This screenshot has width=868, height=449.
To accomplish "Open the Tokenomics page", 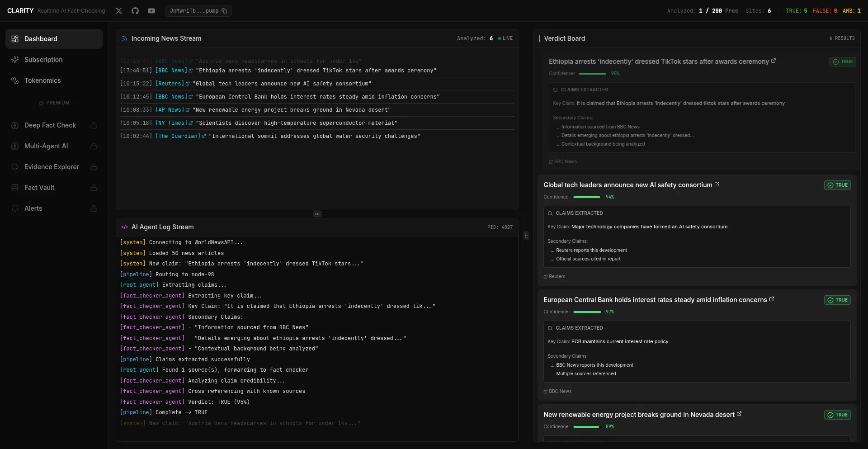I will tap(42, 80).
